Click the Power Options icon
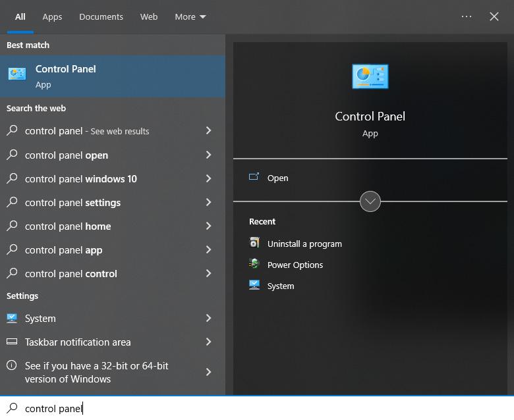The height and width of the screenshot is (420, 514). [x=254, y=264]
